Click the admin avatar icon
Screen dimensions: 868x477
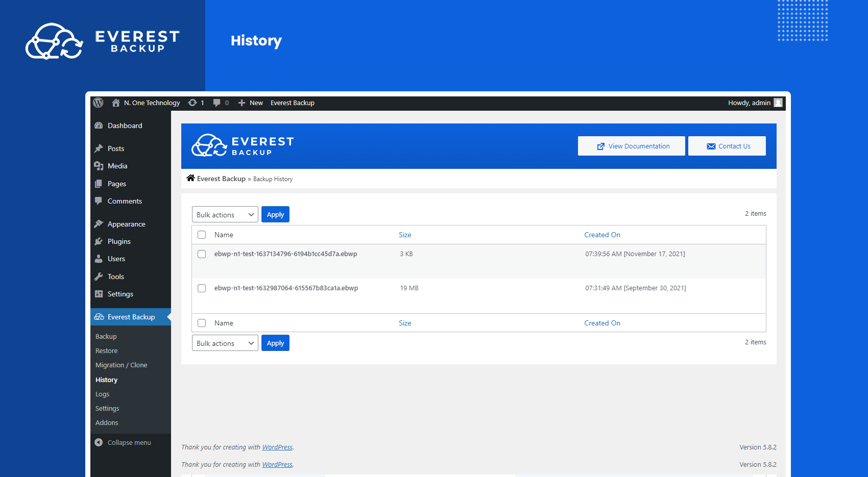778,103
